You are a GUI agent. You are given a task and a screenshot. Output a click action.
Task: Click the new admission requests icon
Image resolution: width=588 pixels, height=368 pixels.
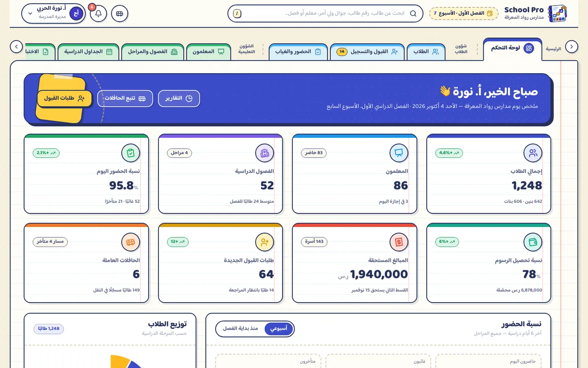coord(265,242)
